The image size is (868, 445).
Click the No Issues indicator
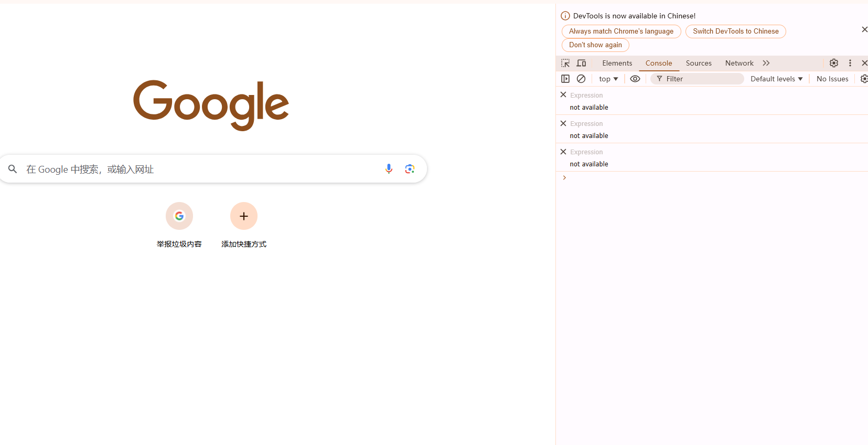(832, 79)
